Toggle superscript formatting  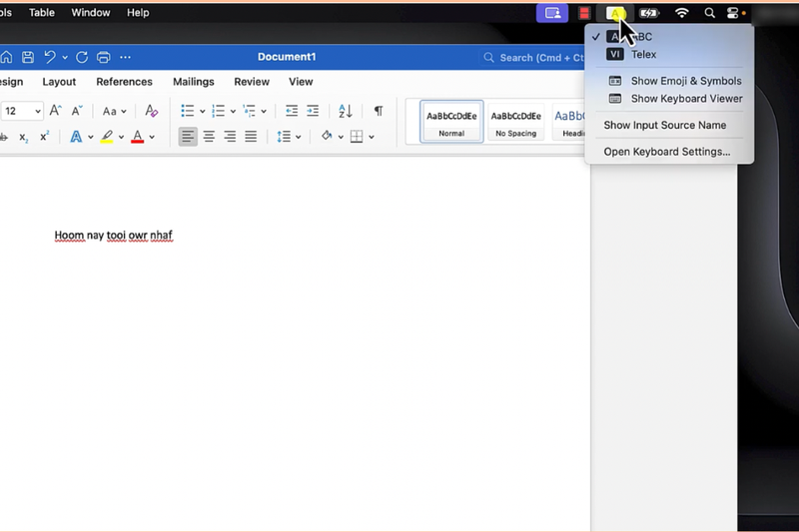(44, 137)
